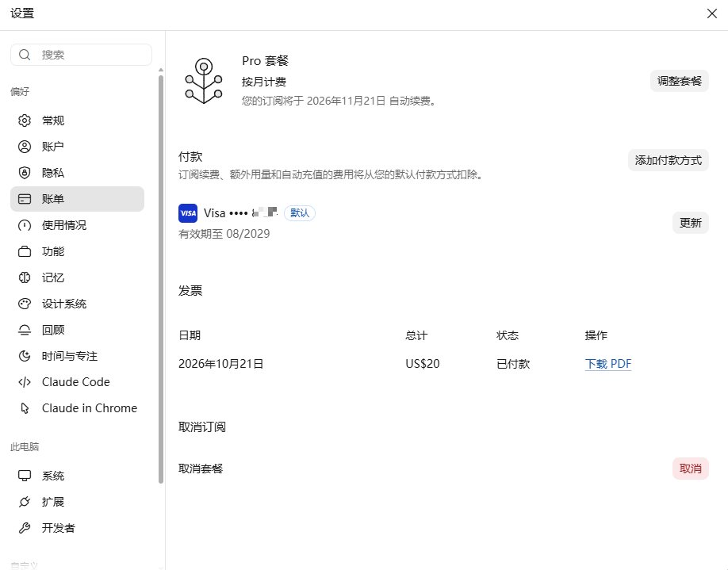Click the wrench icon beside 开发者
The height and width of the screenshot is (570, 728).
(x=24, y=528)
